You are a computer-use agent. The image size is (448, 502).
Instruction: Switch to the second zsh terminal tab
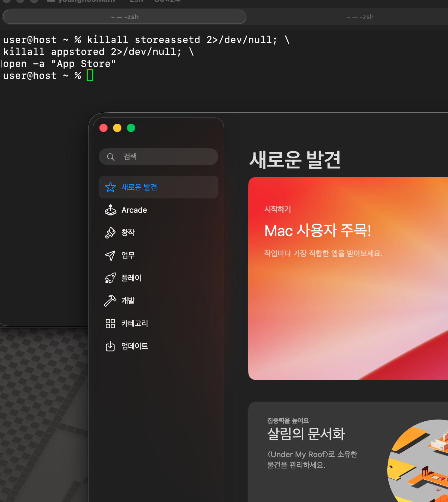click(359, 17)
